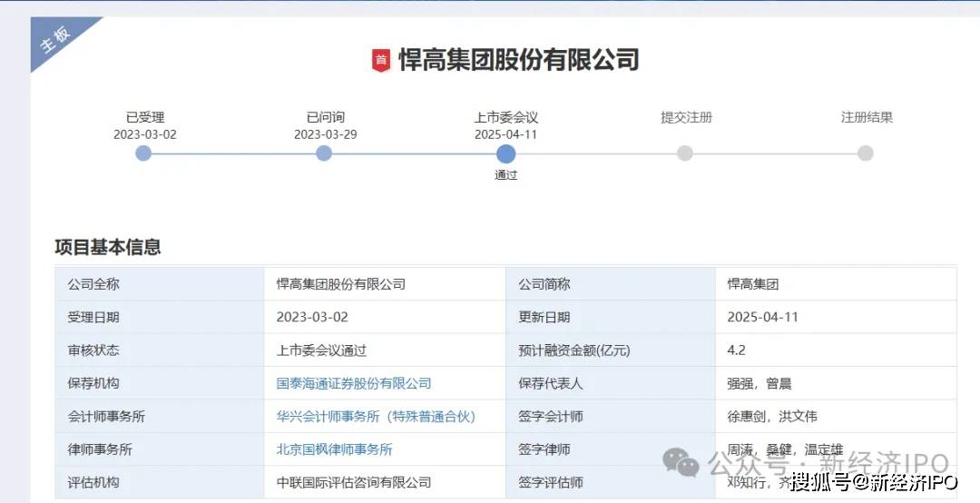Open 国泰海通证券股份有限公司 sponsor link
The height and width of the screenshot is (503, 980).
click(354, 383)
